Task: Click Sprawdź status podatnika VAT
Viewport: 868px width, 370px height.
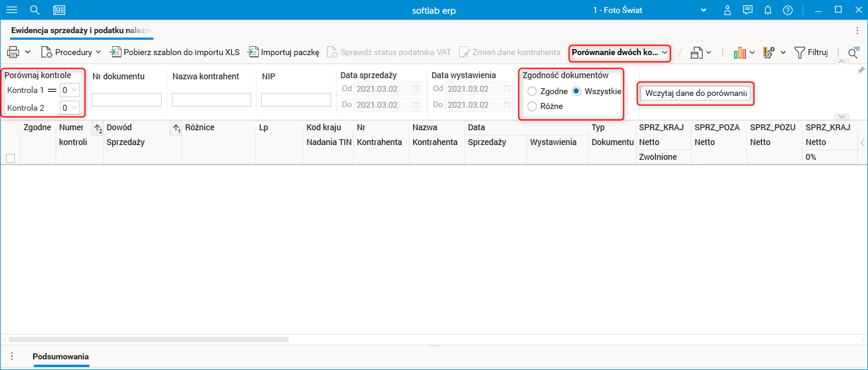Action: [x=389, y=52]
